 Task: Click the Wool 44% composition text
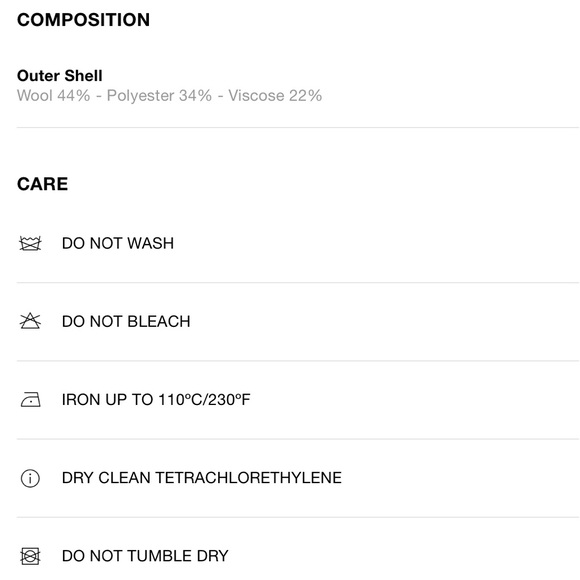click(x=54, y=95)
